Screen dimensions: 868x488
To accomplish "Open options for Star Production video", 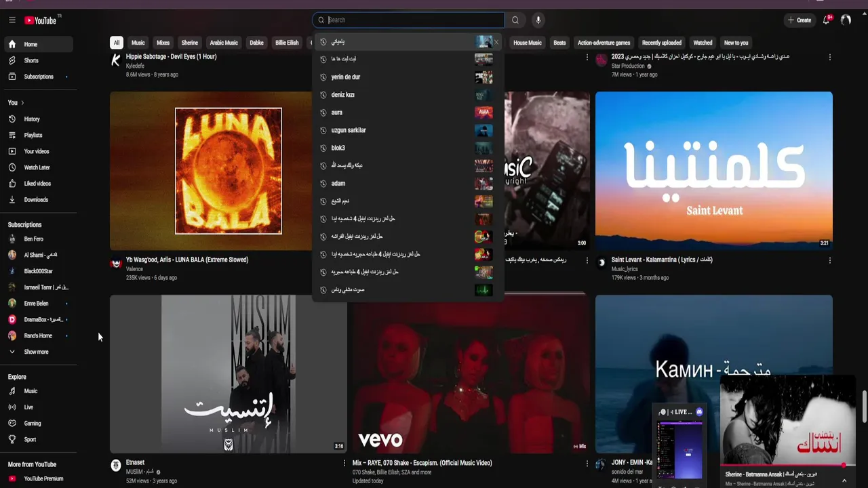I will (830, 58).
